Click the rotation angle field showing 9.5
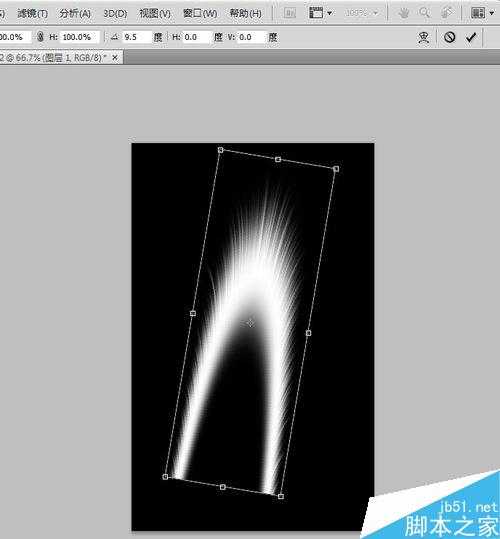The height and width of the screenshot is (539, 500). (x=137, y=37)
